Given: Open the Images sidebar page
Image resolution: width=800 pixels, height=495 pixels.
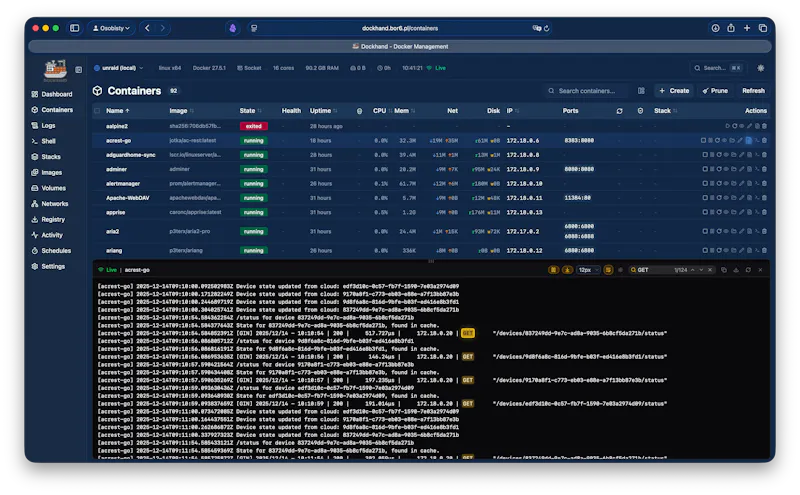Looking at the screenshot, I should pyautogui.click(x=46, y=172).
